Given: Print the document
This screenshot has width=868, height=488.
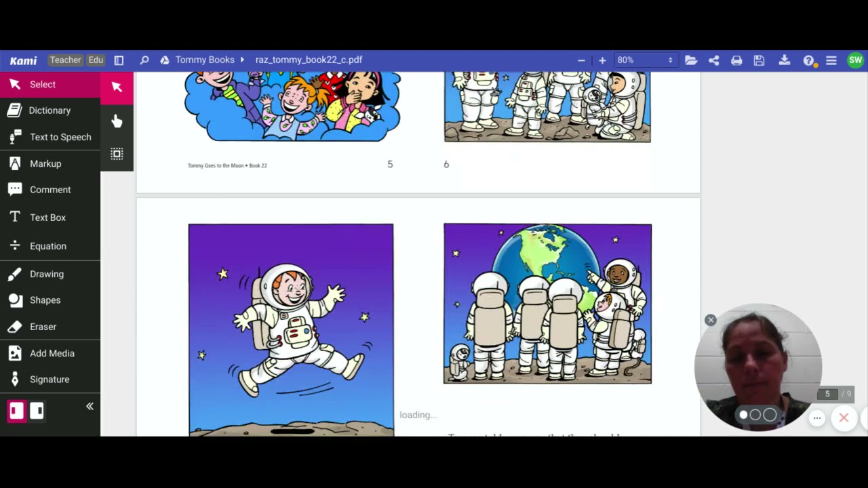Looking at the screenshot, I should 736,60.
